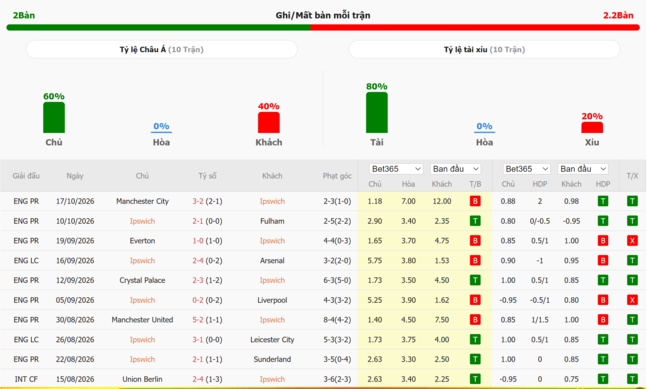The width and height of the screenshot is (650, 389).
Task: Click the T/X column header
Action: (x=632, y=176)
